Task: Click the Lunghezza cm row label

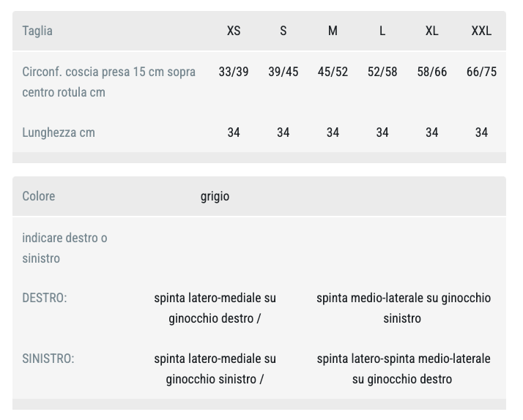Action: click(59, 132)
